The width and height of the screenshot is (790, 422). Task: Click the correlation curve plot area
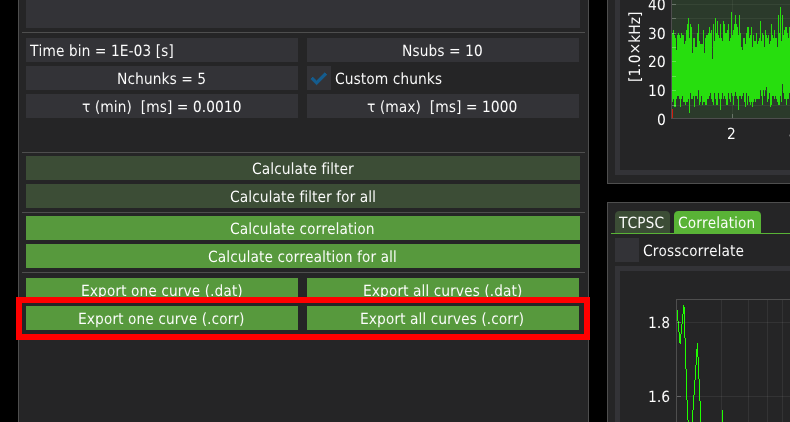[730, 360]
